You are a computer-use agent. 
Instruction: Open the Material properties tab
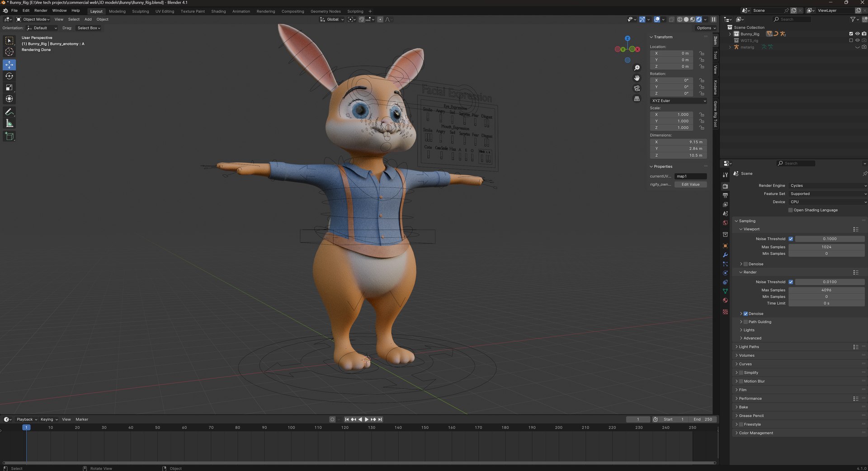pos(725,300)
